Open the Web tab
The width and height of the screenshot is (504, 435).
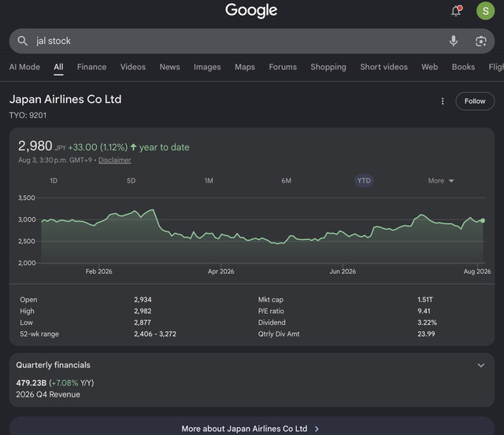click(429, 67)
